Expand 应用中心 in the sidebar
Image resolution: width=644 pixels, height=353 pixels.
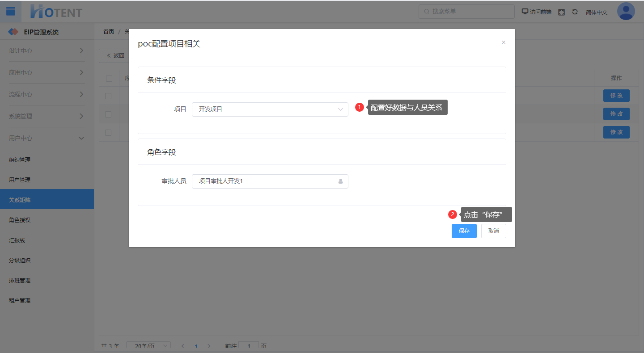[x=47, y=72]
